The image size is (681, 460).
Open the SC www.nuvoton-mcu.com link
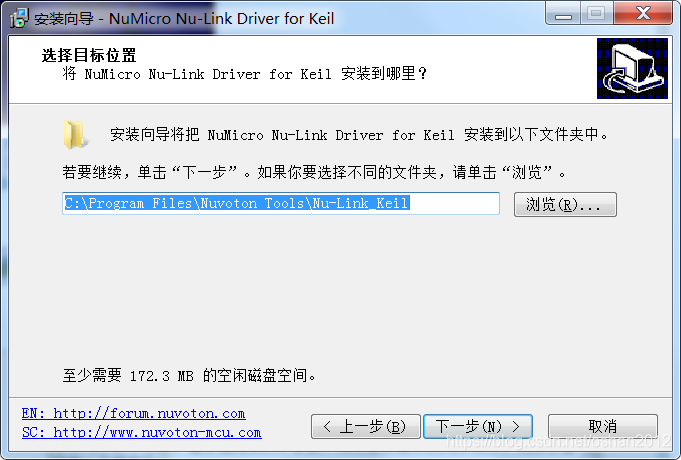142,433
